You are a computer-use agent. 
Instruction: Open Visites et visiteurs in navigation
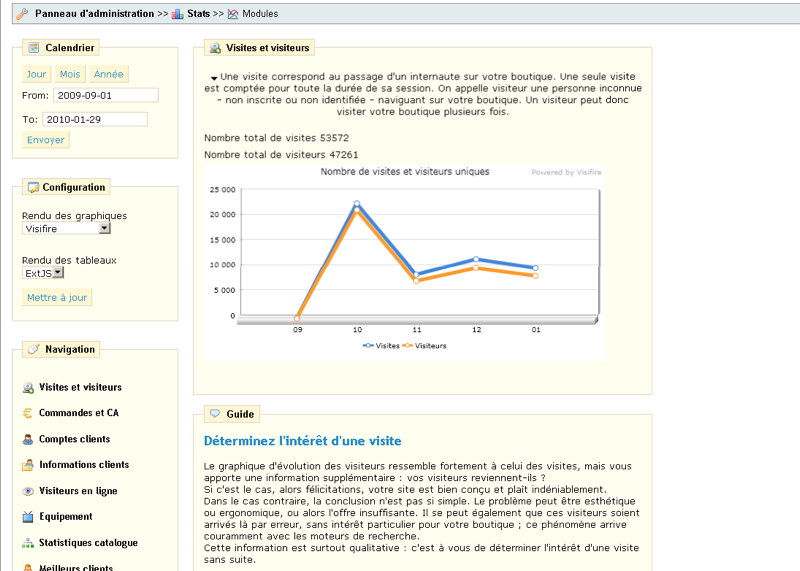pyautogui.click(x=81, y=387)
